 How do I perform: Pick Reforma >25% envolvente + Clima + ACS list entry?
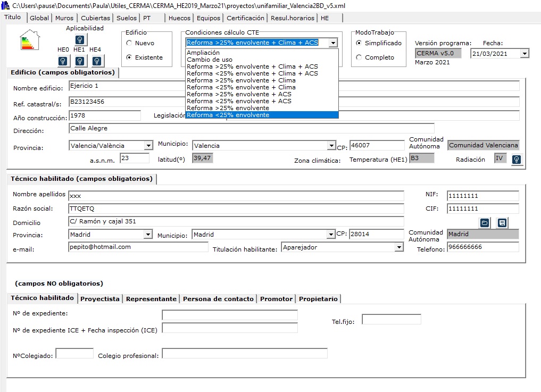(x=262, y=66)
